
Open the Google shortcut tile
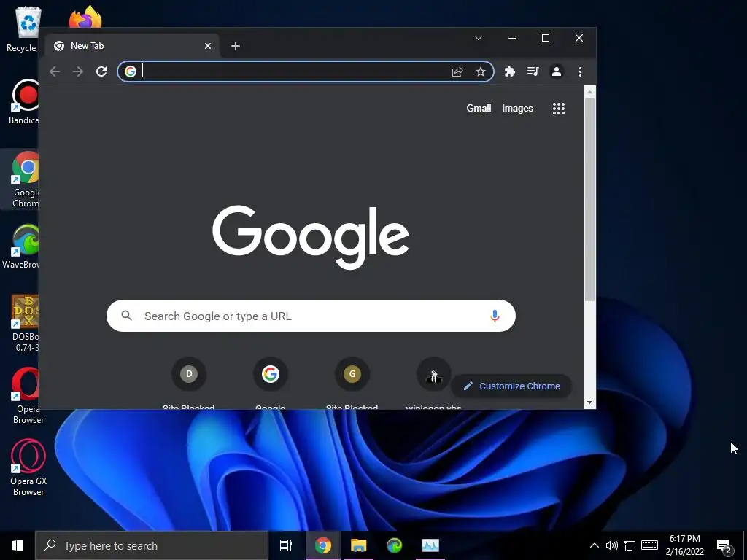tap(270, 383)
